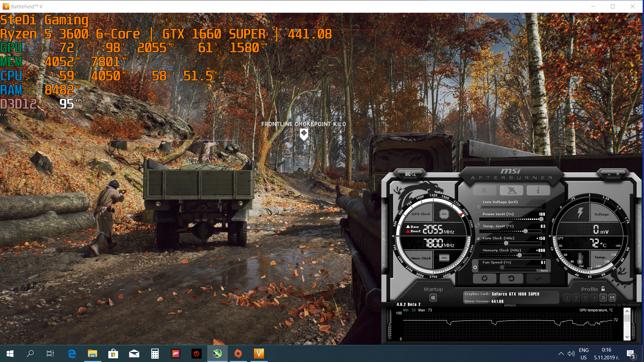Click the Temp. Limit value 83

[x=543, y=226]
